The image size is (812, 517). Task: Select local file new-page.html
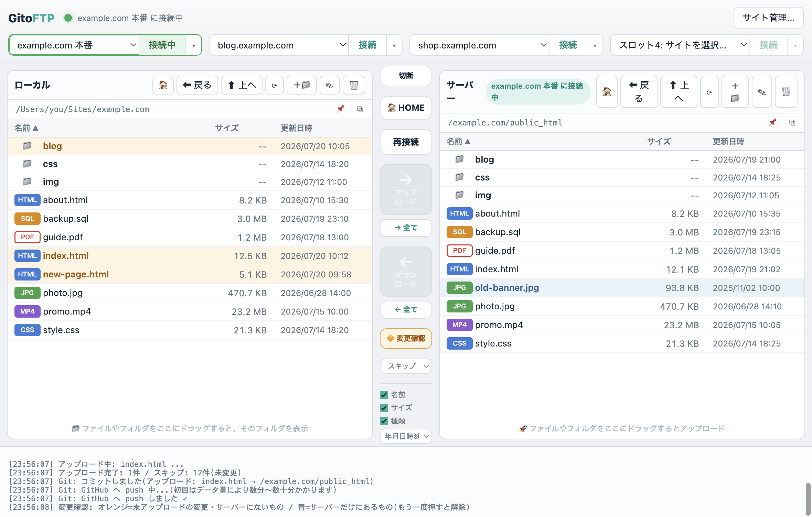(190, 274)
